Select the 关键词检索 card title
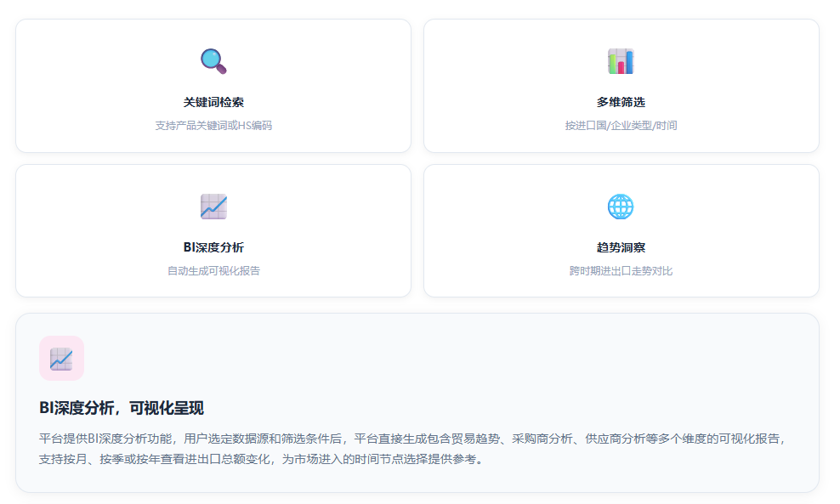The width and height of the screenshot is (840, 504). click(213, 102)
